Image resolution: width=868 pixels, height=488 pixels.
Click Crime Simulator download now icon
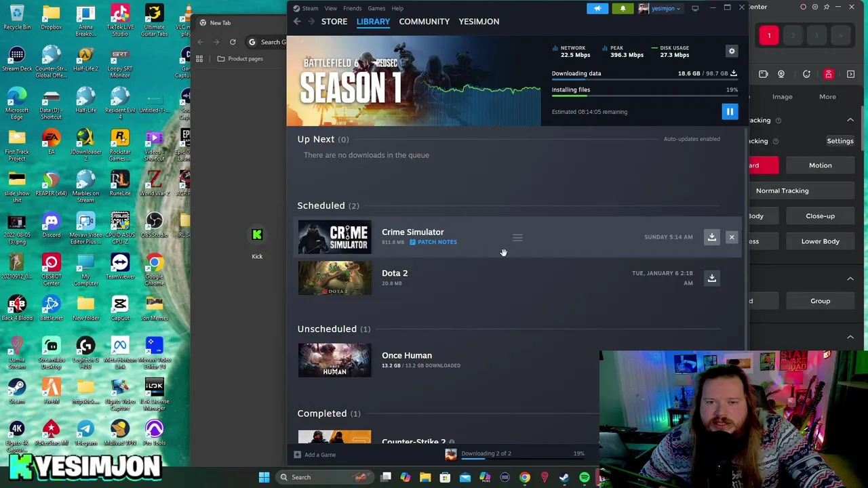click(712, 237)
